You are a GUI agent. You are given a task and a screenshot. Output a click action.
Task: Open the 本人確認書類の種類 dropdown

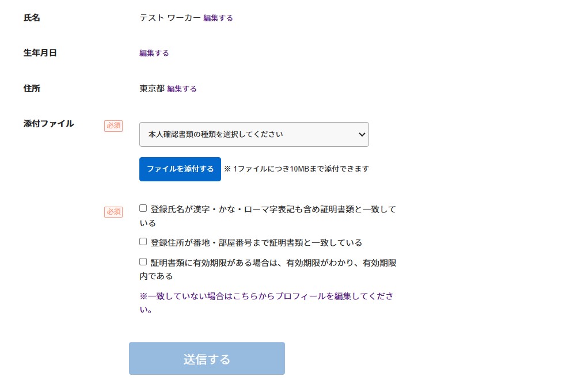[x=253, y=134]
